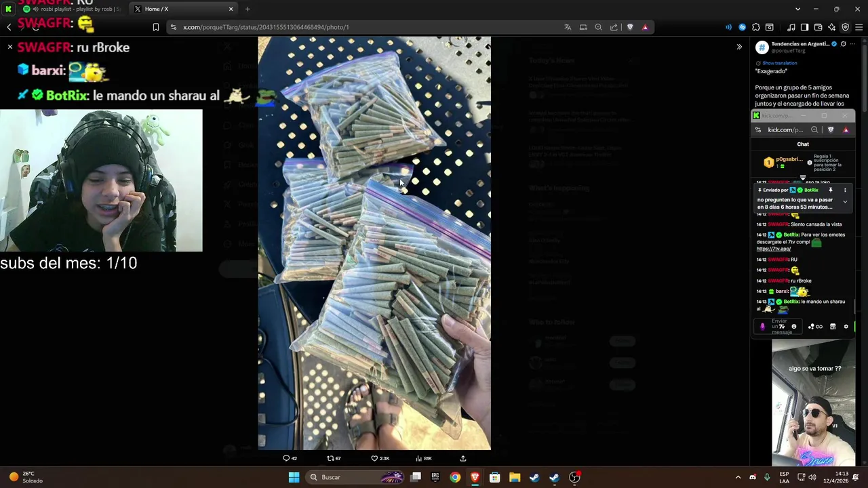Open Google Chrome from taskbar
This screenshot has width=868, height=488.
pyautogui.click(x=455, y=477)
